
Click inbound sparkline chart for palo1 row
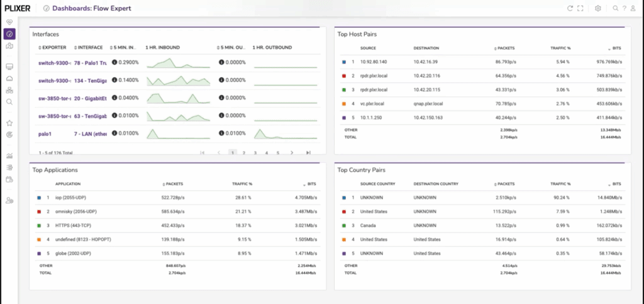176,133
